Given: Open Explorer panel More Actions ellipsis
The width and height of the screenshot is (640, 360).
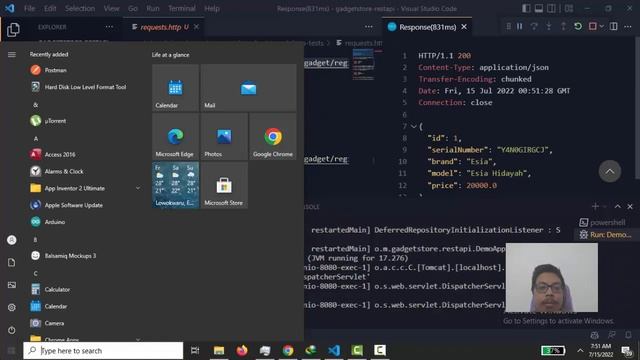Looking at the screenshot, I should coord(109,27).
